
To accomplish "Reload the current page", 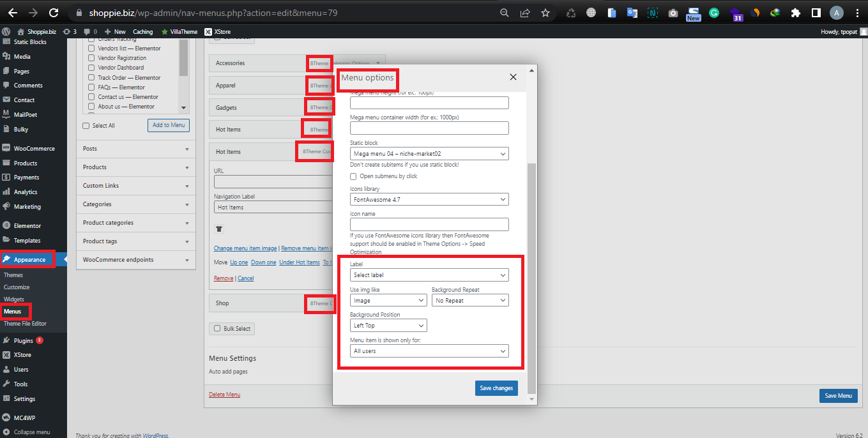I will [x=54, y=13].
